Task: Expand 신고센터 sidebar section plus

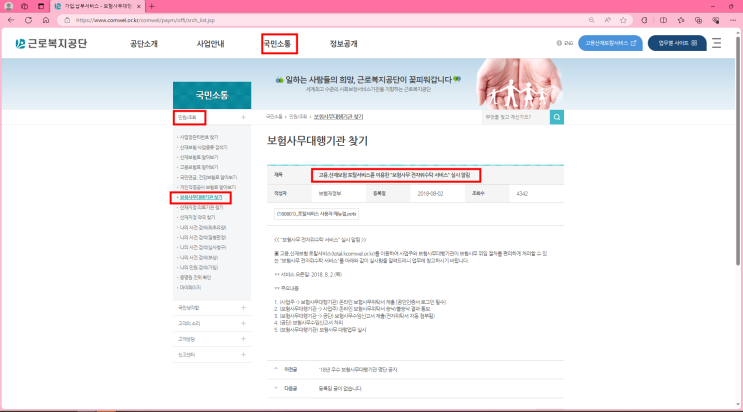Action: 243,355
